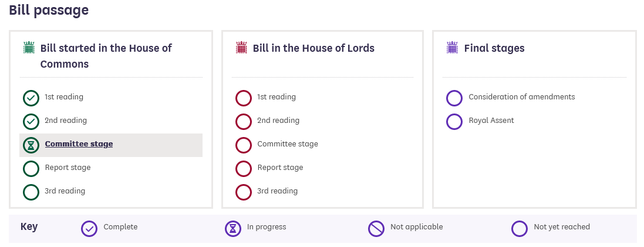This screenshot has width=644, height=247.
Task: Open the Committee stage link
Action: (79, 144)
